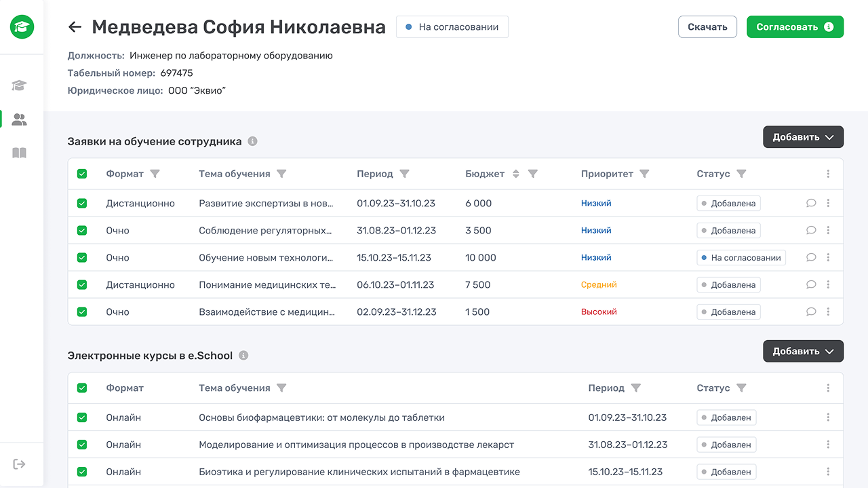Toggle select-all checkbox in training requests table

[x=82, y=174]
